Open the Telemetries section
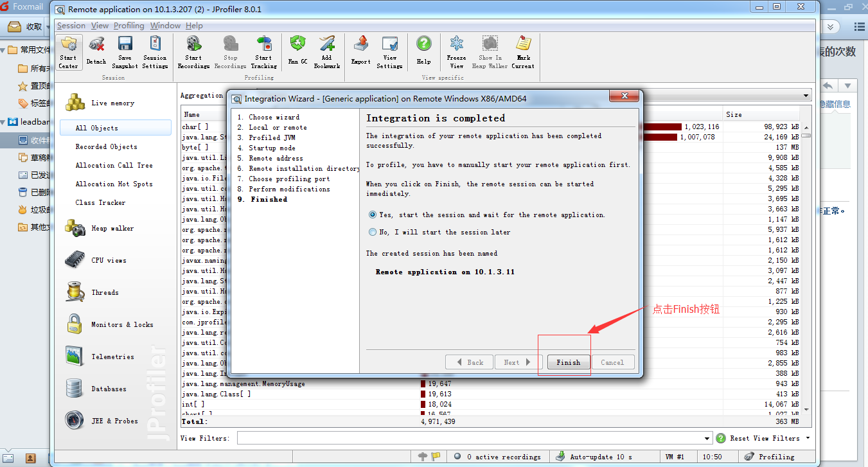 click(x=112, y=357)
